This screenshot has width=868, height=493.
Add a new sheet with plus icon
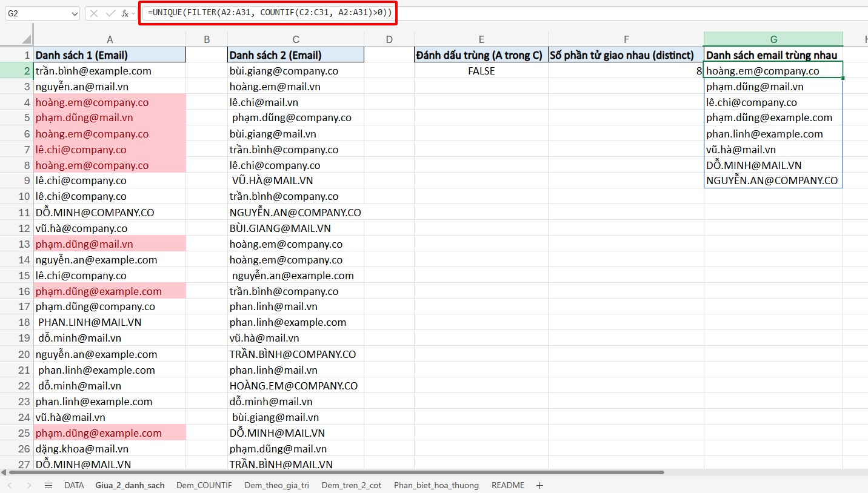coord(539,485)
